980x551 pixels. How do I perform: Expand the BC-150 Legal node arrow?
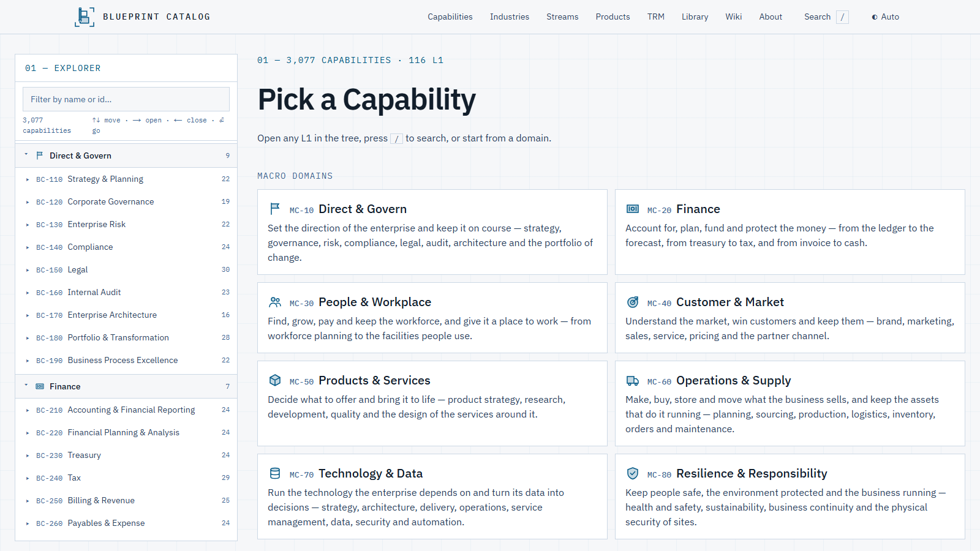click(x=28, y=270)
